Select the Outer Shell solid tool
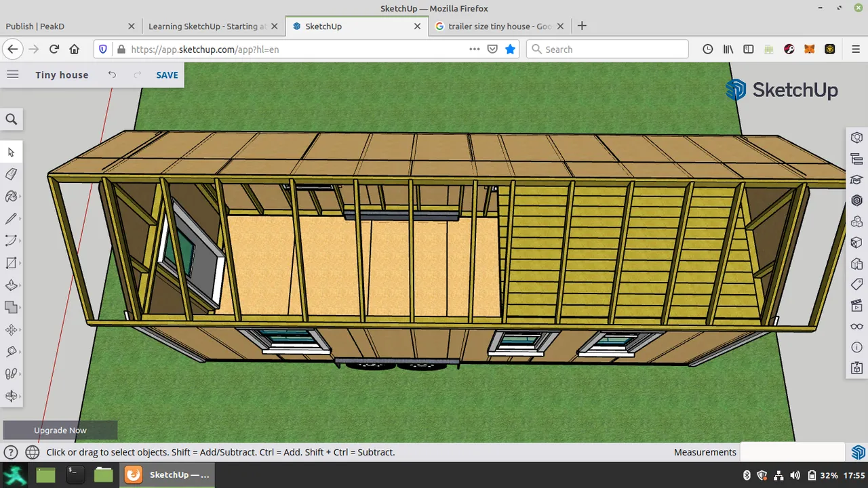The width and height of the screenshot is (868, 488). coord(12,307)
